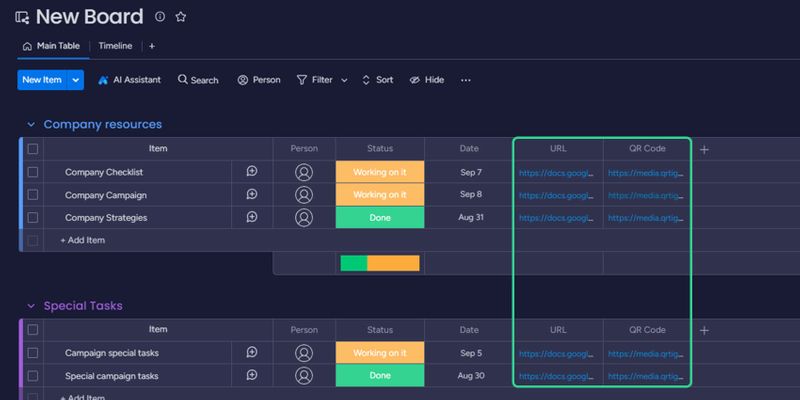Open Sort options
Viewport: 800px width, 400px height.
click(378, 80)
